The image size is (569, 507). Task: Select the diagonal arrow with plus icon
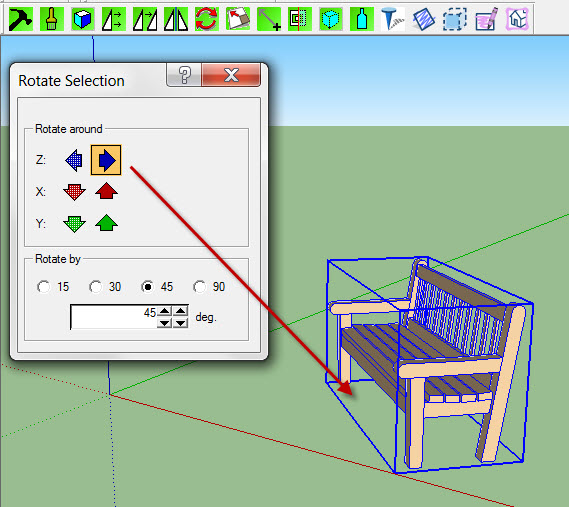pos(269,19)
